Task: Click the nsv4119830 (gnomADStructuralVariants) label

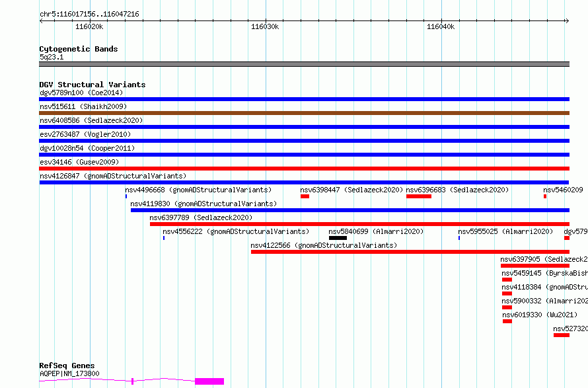Action: pos(203,204)
